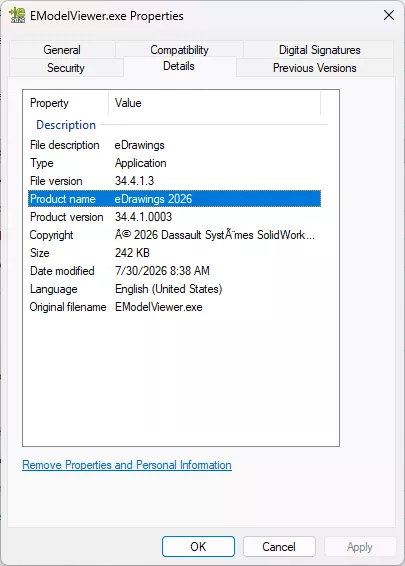The height and width of the screenshot is (566, 405).
Task: Click the Cancel button
Action: pyautogui.click(x=279, y=547)
